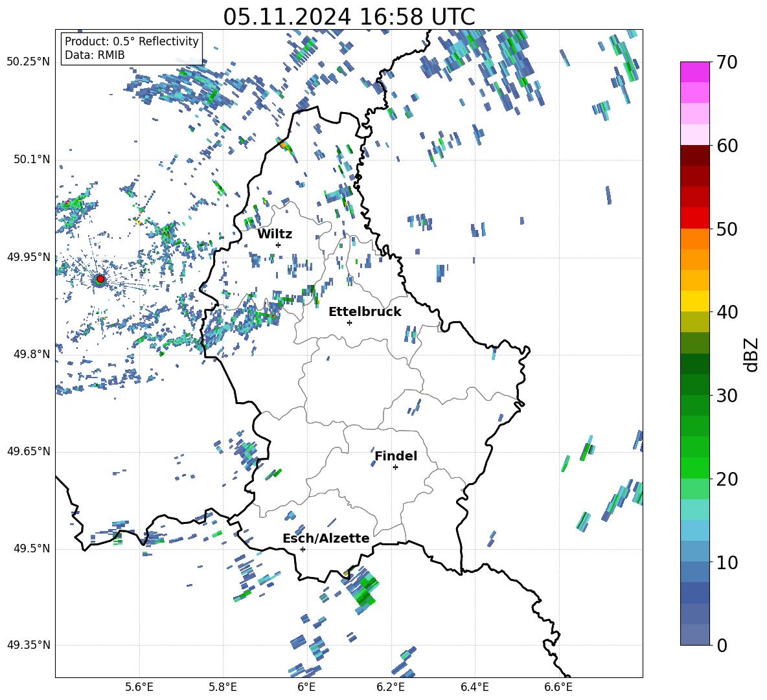Click the Product: 0.5° Reflectivity text
Screen dimensions: 767x700
coord(132,41)
